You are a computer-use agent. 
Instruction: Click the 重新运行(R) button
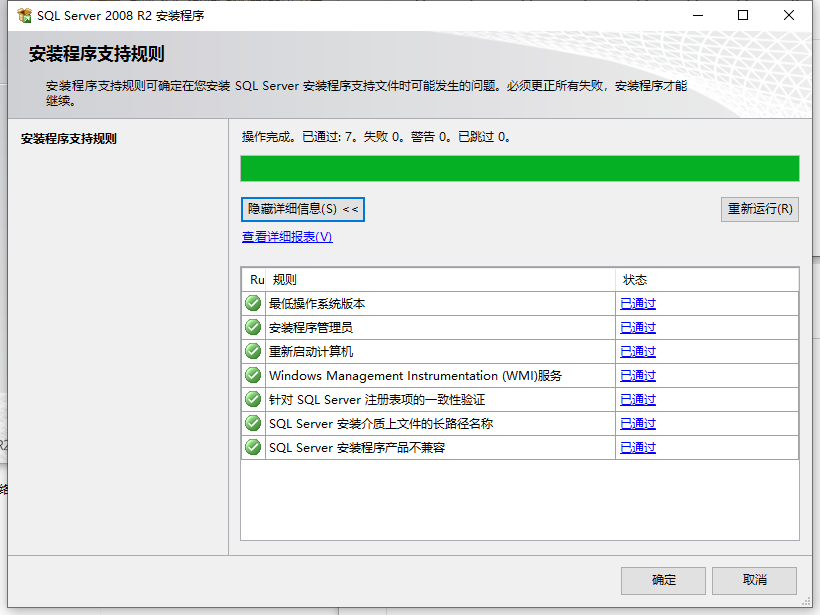[759, 209]
